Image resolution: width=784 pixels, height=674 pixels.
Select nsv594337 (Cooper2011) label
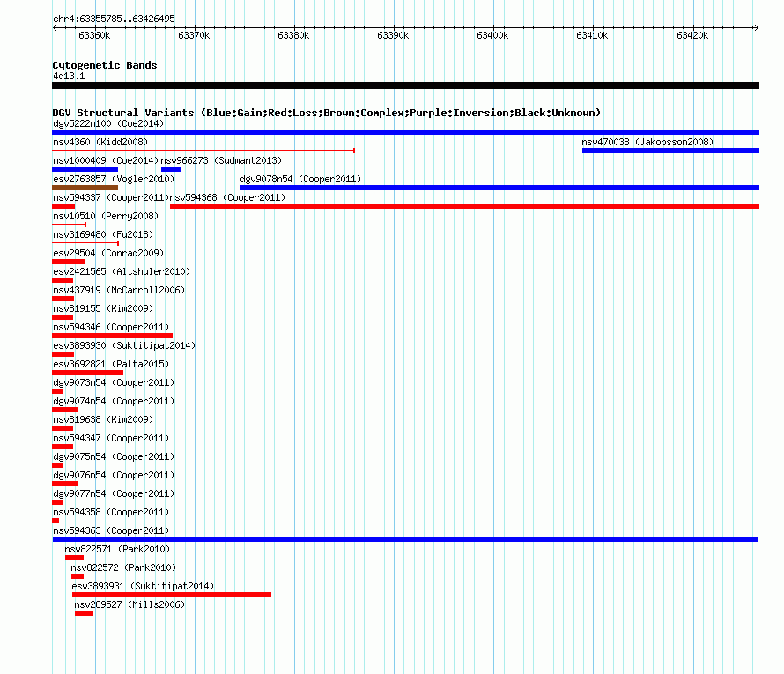(x=111, y=197)
